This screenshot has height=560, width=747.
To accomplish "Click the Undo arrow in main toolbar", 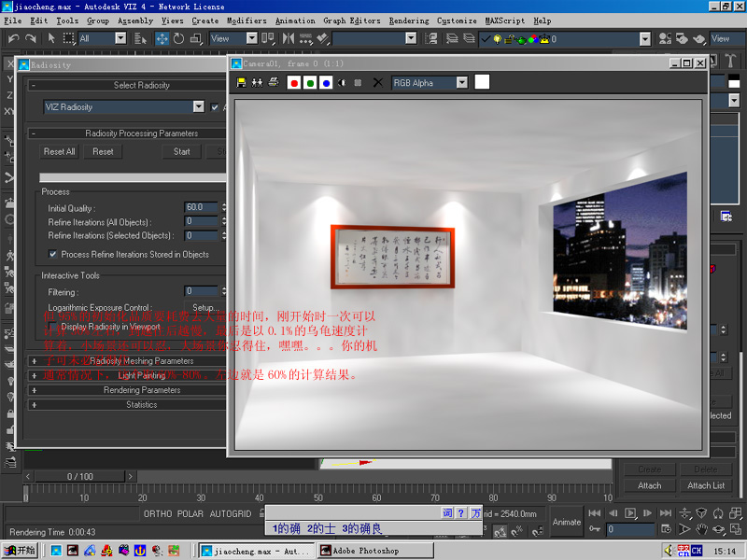I will click(x=12, y=38).
